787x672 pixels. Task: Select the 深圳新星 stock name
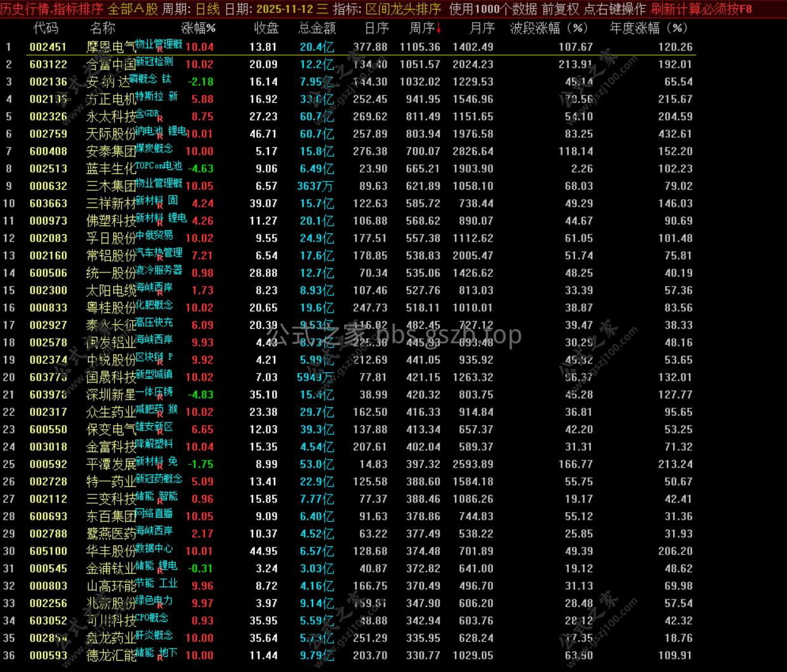[x=111, y=394]
